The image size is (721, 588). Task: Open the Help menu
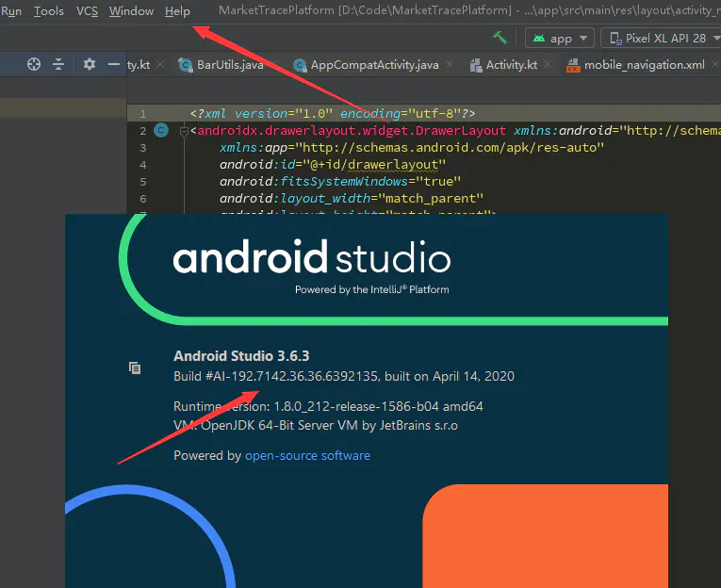[x=177, y=11]
